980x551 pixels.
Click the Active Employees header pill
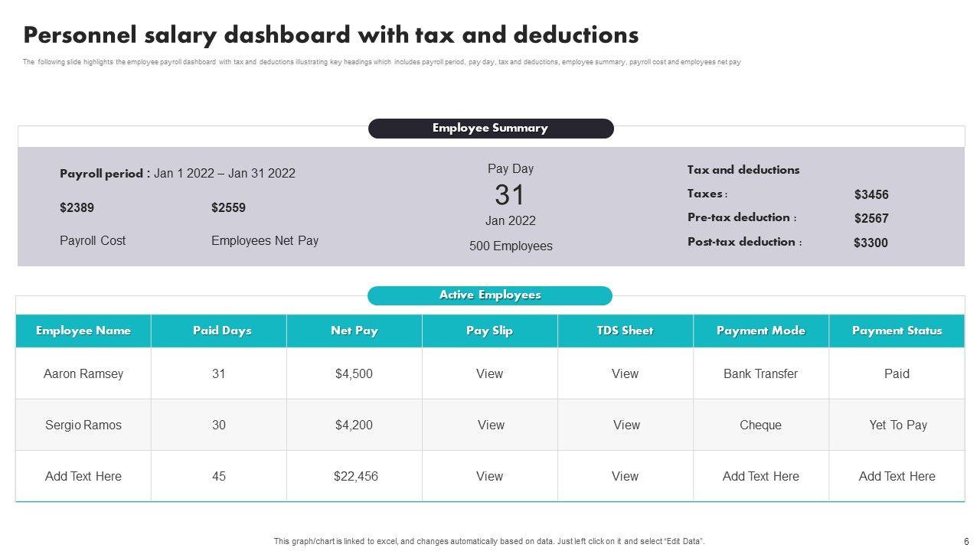point(490,295)
